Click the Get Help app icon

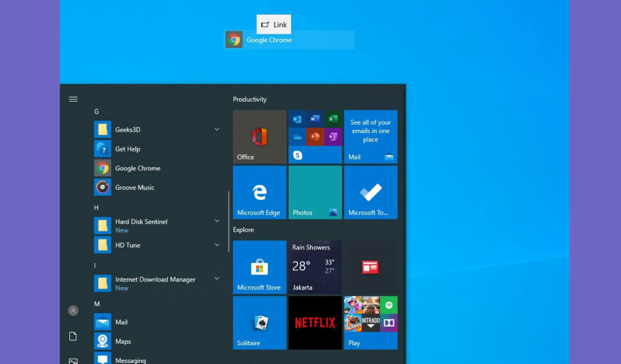point(103,149)
